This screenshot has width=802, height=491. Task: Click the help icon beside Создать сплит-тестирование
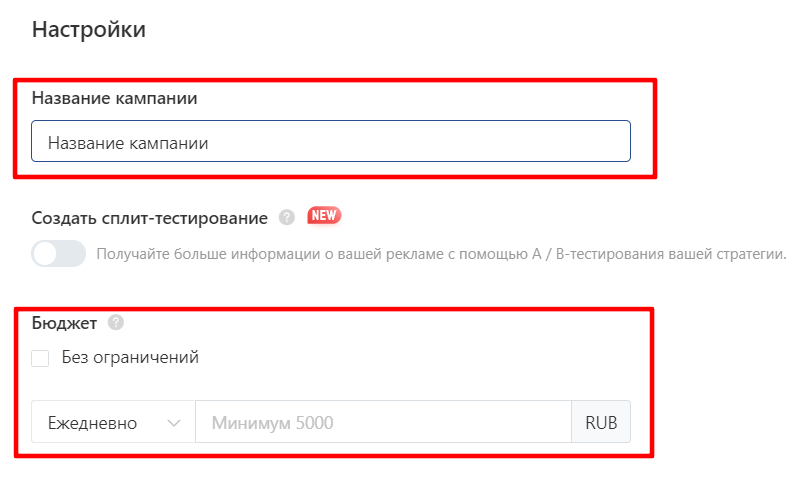tap(287, 218)
